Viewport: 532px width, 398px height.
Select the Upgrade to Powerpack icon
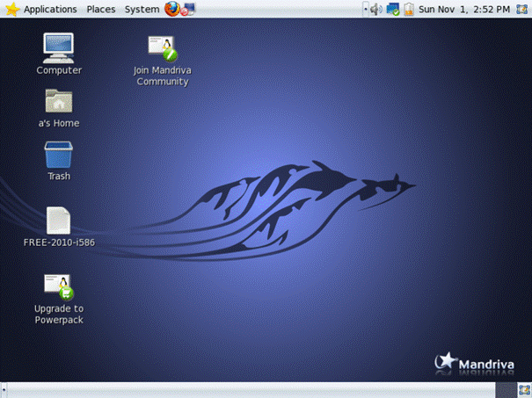(x=59, y=287)
